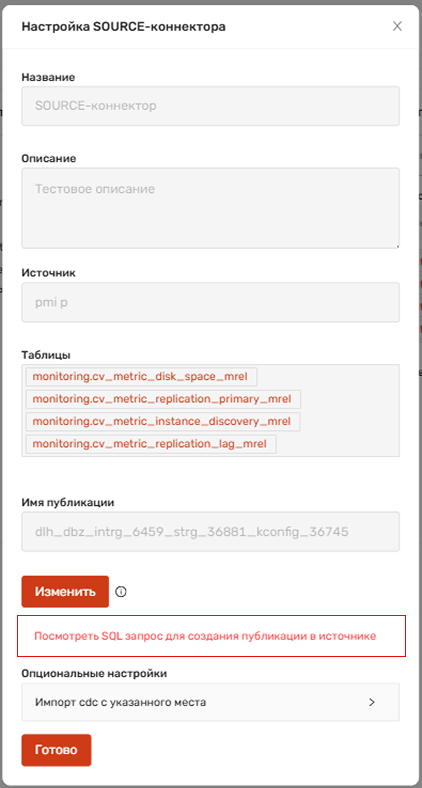Click the Изменить button
422x788 pixels.
point(65,592)
